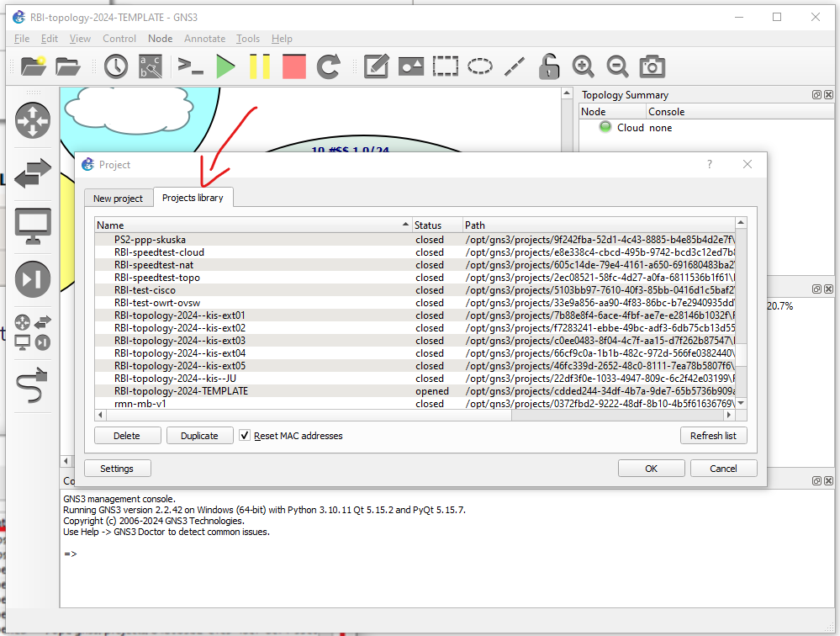Browse switches in the device sidebar
This screenshot has height=636, width=840.
[x=33, y=173]
